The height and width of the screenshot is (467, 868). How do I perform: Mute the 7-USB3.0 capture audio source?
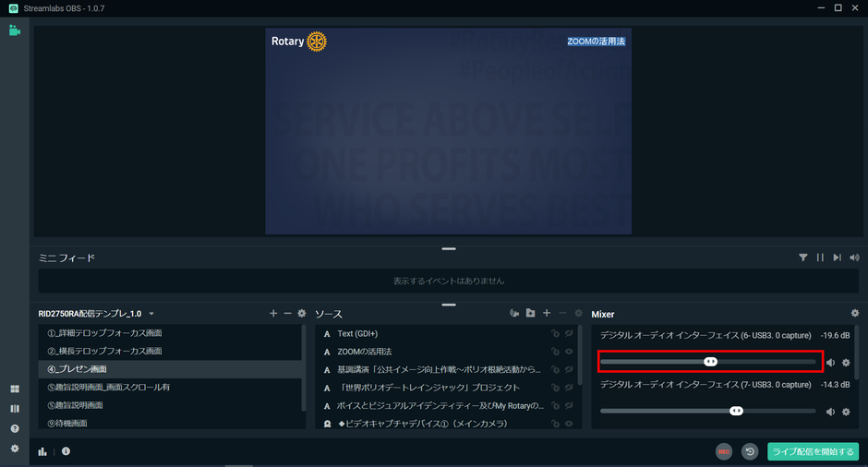[x=830, y=412]
